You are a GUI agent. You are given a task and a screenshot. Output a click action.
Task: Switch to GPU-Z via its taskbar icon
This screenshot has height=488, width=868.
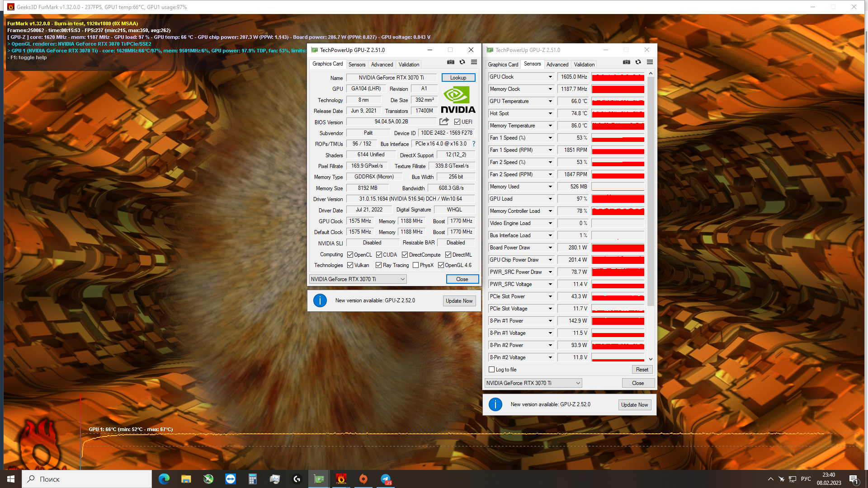[319, 479]
